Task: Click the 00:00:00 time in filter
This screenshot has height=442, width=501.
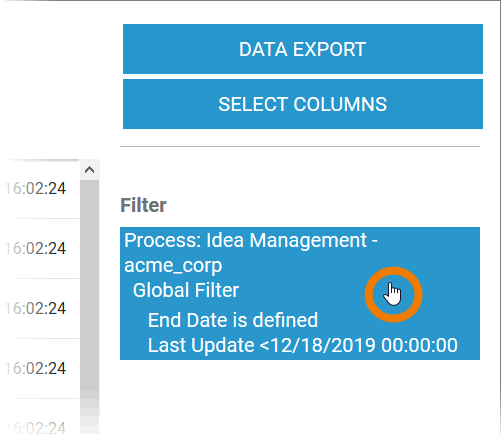Action: (419, 345)
